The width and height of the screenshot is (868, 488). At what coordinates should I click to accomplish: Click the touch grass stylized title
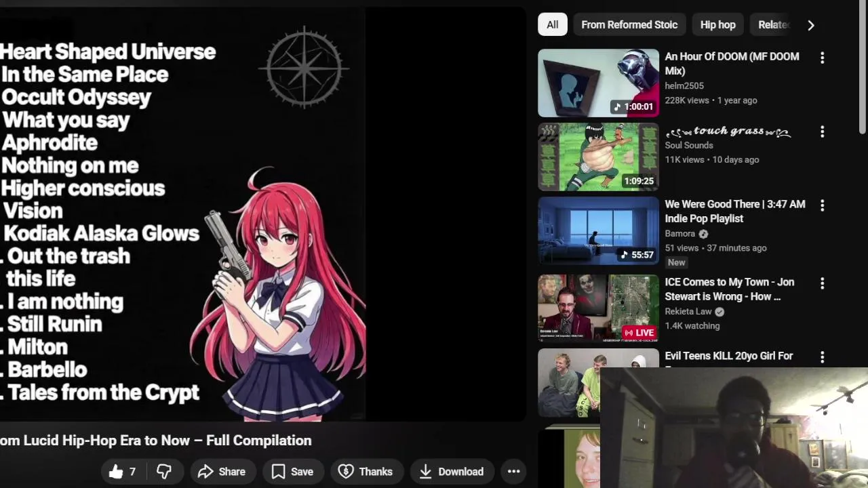tap(728, 131)
